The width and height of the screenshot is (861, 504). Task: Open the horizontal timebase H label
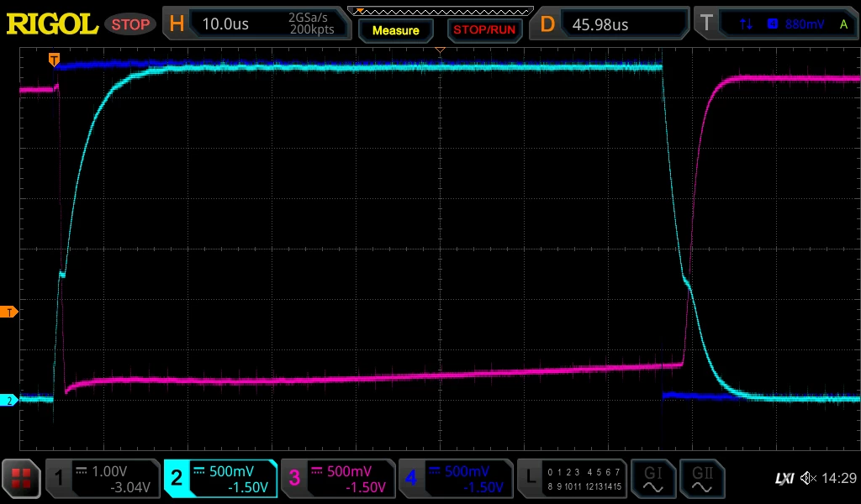177,24
